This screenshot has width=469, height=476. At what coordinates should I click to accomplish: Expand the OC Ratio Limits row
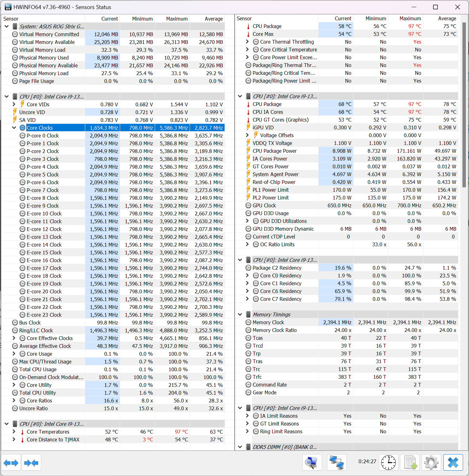(x=247, y=244)
